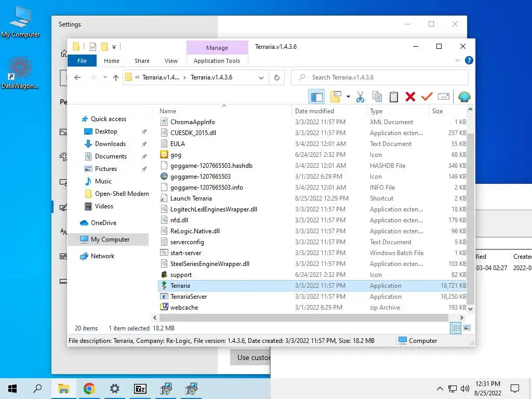Select the webcache zip archive
The width and height of the screenshot is (532, 399).
tap(184, 308)
